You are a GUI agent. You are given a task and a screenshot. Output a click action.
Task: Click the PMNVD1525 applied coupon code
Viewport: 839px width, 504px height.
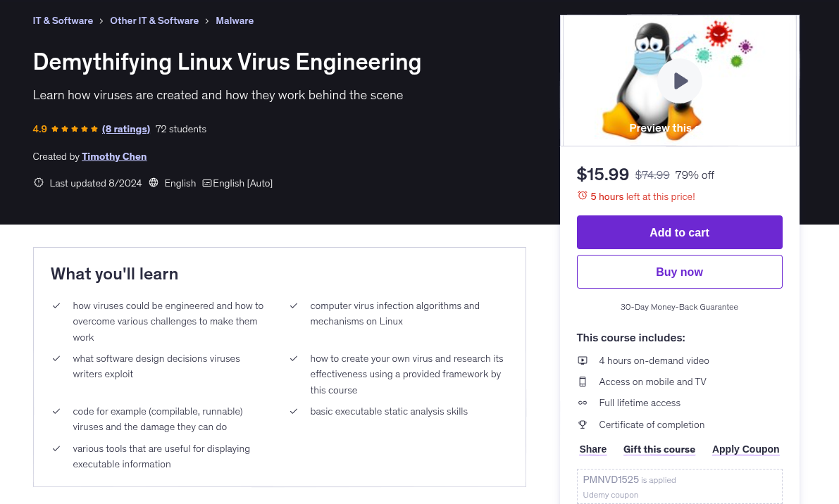[611, 479]
